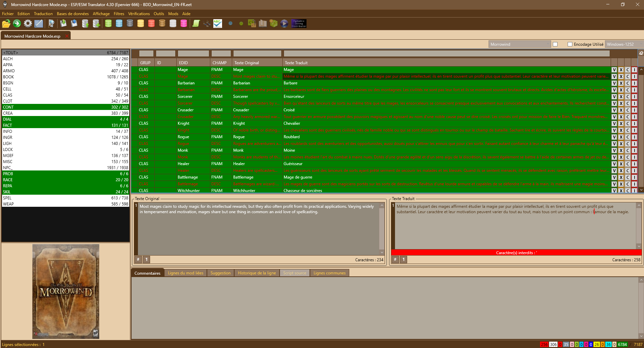Click the green arrow toolbar icon
This screenshot has height=348, width=644.
pyautogui.click(x=17, y=24)
